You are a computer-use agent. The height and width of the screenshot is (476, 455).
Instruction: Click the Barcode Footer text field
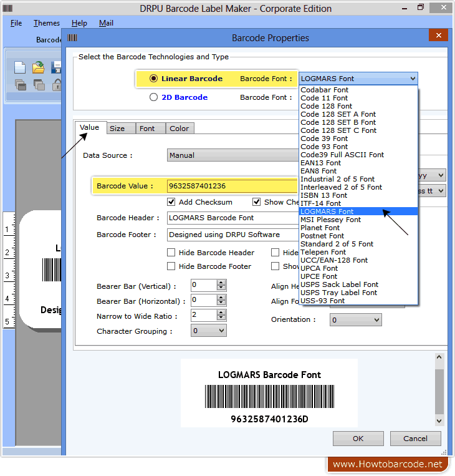[232, 235]
